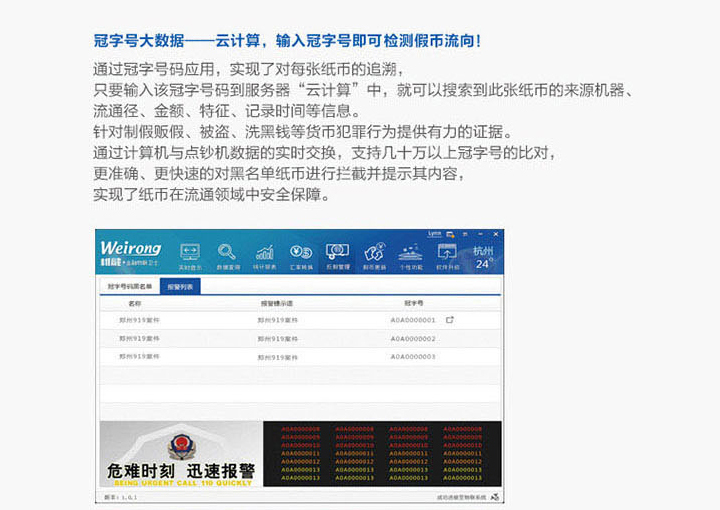
Task: Click the police emergency banner image
Action: (x=180, y=454)
